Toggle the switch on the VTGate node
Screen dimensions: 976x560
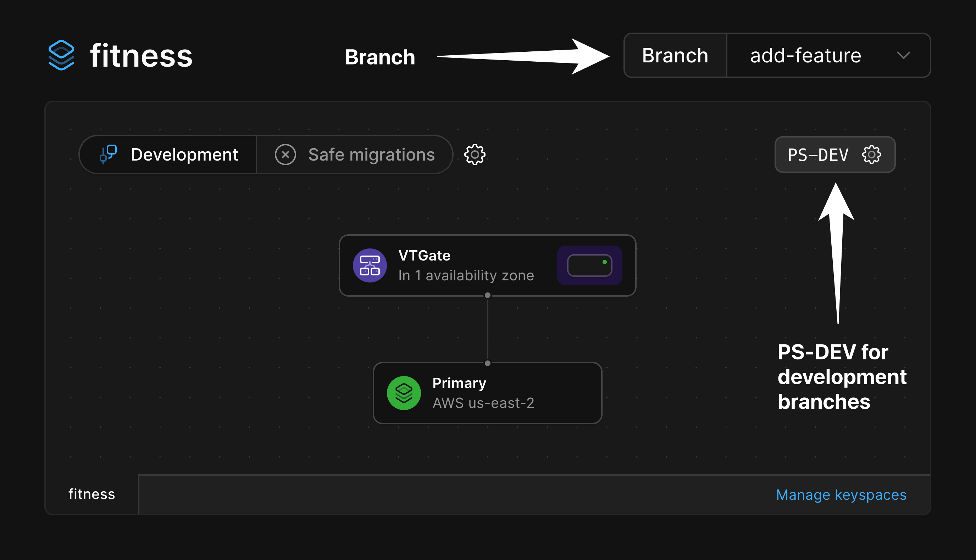point(589,265)
